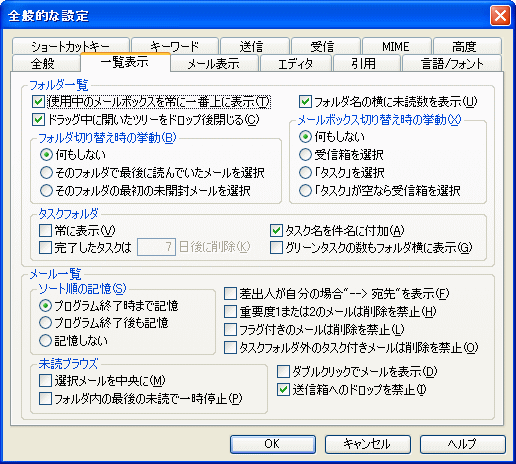This screenshot has width=516, height=464.
Task: Switch to the 全般 tab
Action: (x=46, y=63)
